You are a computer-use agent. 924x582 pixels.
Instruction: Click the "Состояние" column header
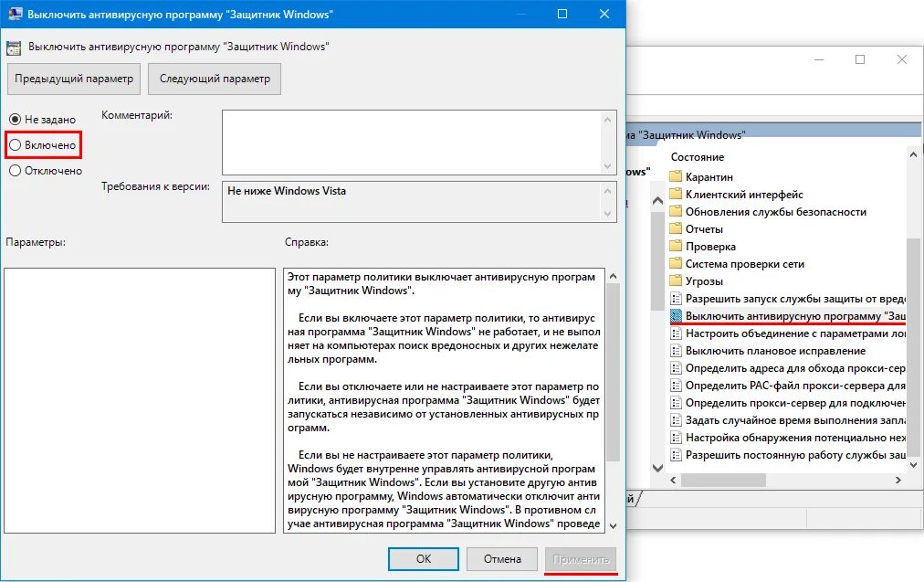click(698, 157)
